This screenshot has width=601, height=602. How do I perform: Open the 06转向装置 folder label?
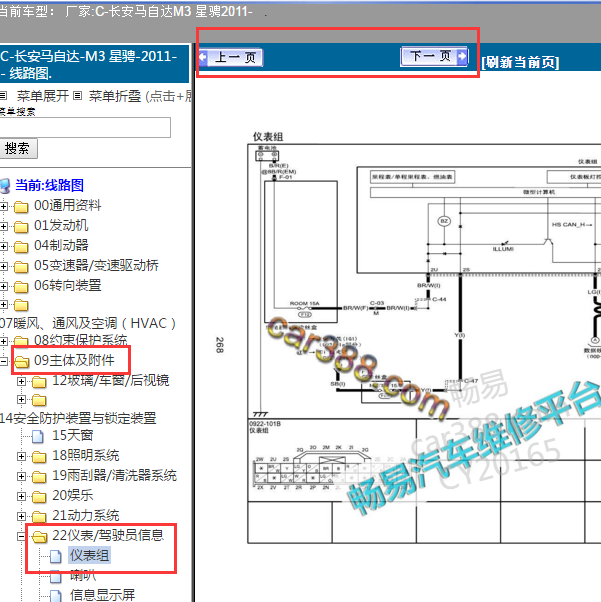pyautogui.click(x=68, y=285)
